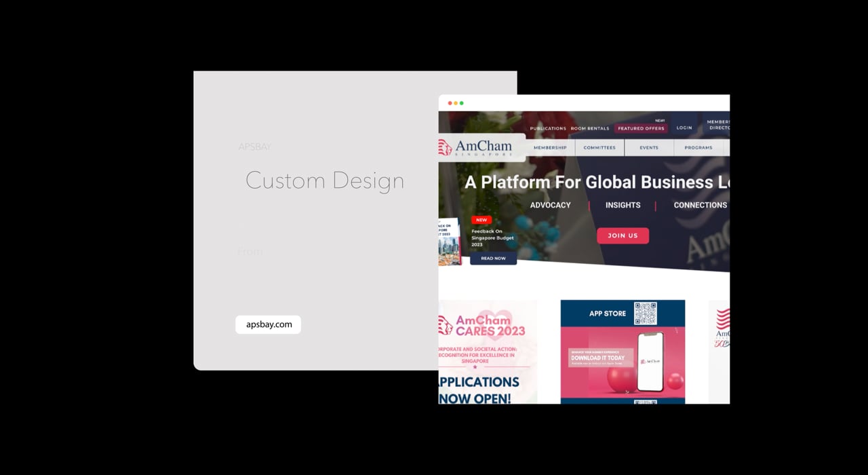The width and height of the screenshot is (868, 475).
Task: Open the MEMBERSHIP menu
Action: [x=550, y=147]
